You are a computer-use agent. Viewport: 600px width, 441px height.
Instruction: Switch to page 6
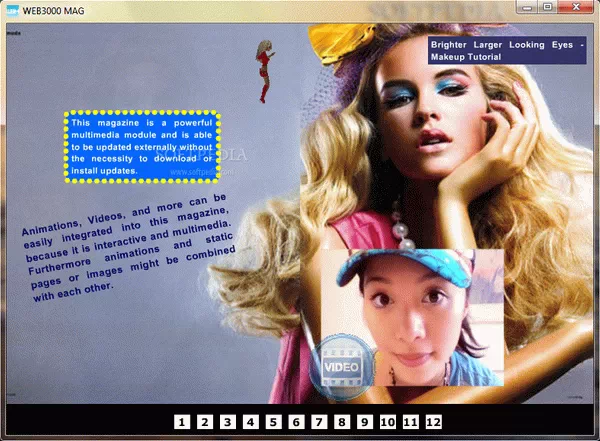[x=296, y=423]
